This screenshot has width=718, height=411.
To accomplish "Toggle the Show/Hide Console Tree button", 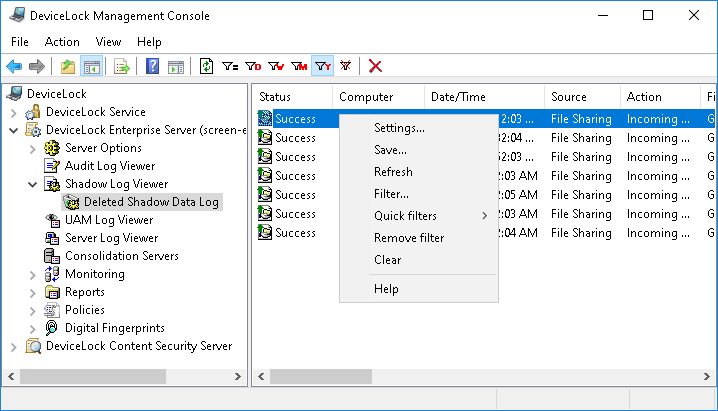I will click(x=91, y=66).
